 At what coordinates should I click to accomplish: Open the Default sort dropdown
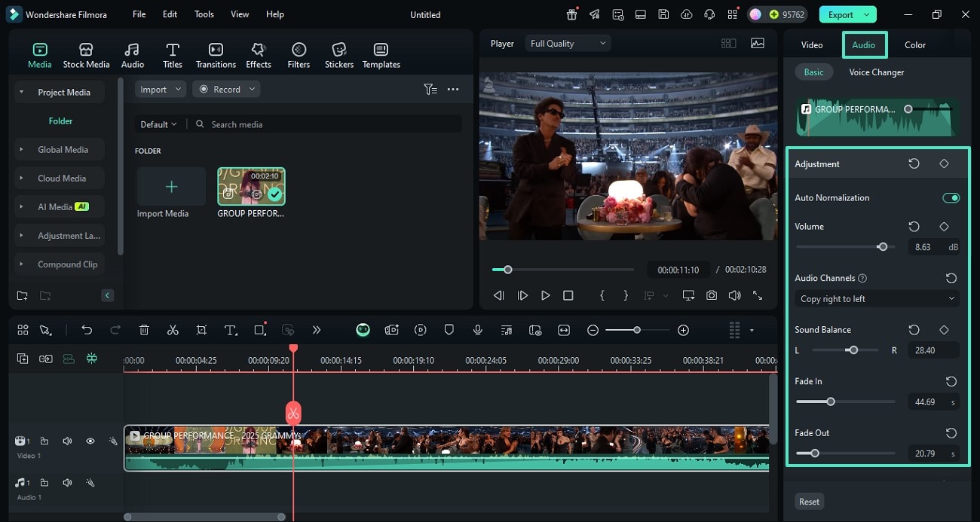pyautogui.click(x=158, y=124)
